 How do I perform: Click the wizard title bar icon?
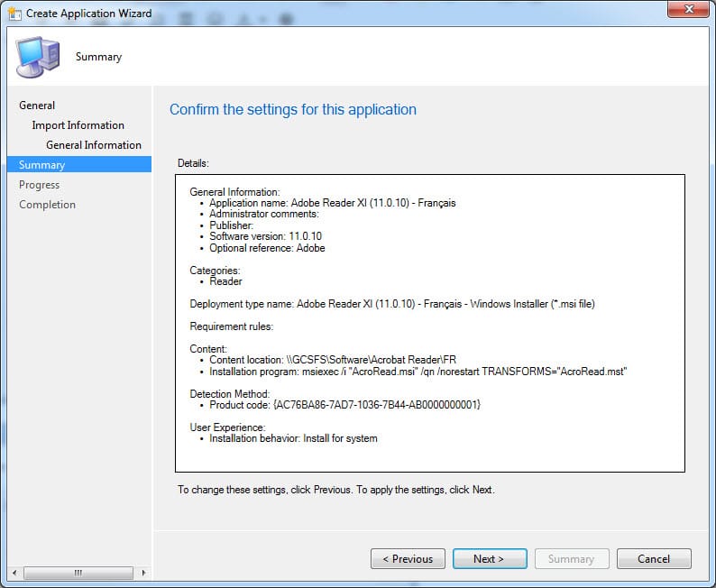pos(14,14)
